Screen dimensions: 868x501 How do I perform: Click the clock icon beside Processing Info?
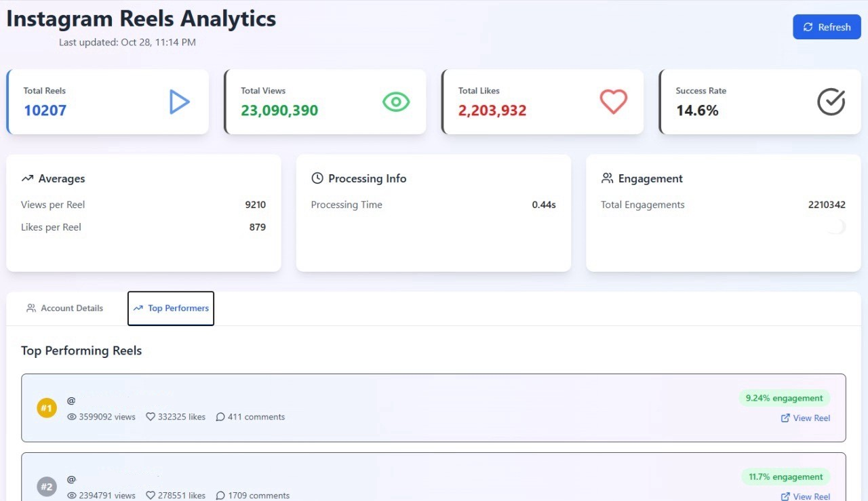click(317, 178)
